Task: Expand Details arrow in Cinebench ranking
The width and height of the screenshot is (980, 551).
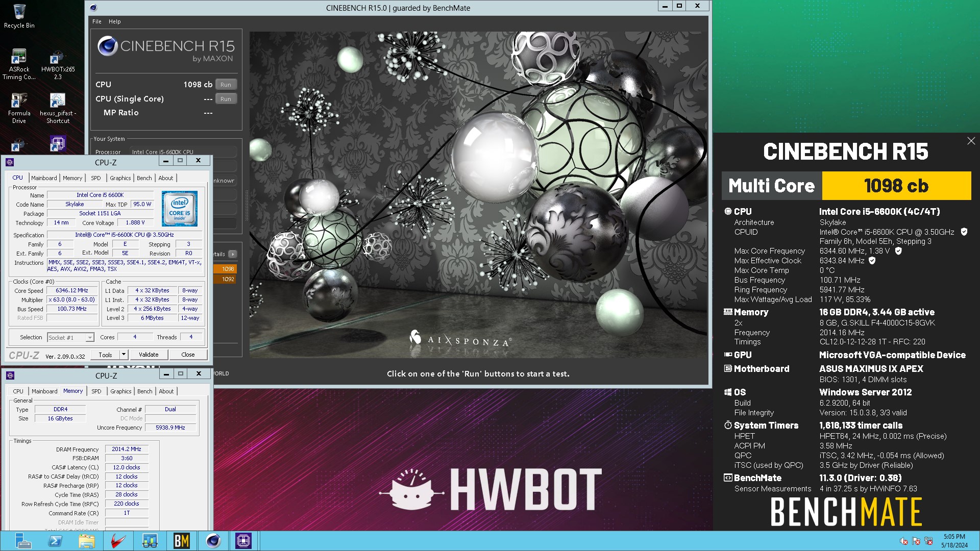Action: [233, 254]
